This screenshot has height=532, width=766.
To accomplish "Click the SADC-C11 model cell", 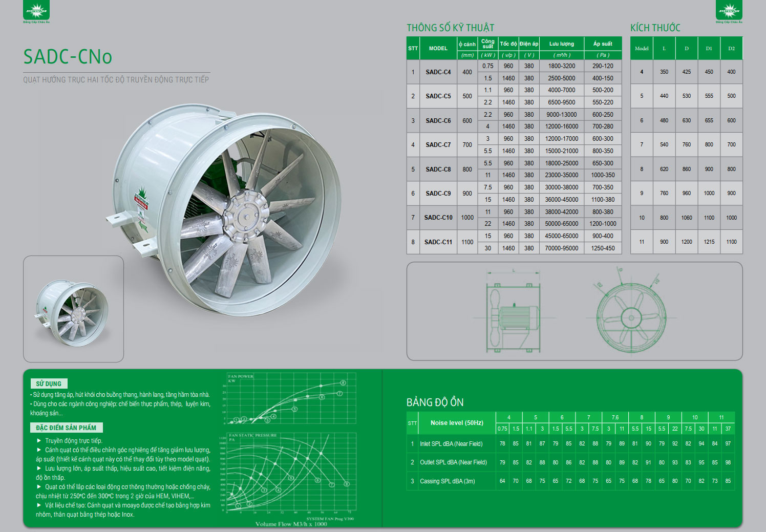I will pos(438,242).
